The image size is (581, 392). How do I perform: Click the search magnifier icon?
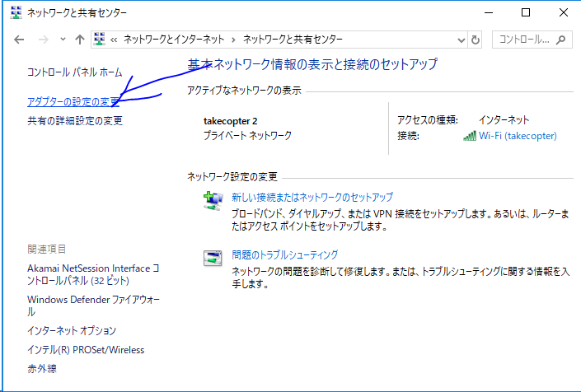point(560,40)
